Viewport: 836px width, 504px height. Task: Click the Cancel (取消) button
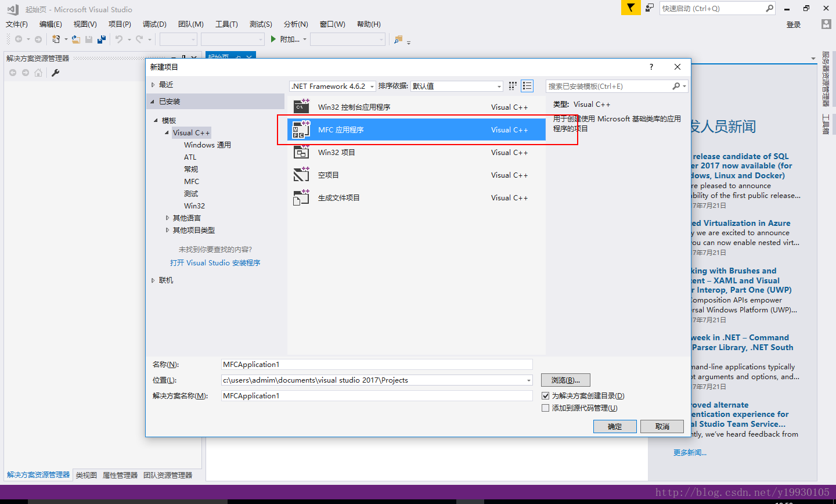(662, 426)
